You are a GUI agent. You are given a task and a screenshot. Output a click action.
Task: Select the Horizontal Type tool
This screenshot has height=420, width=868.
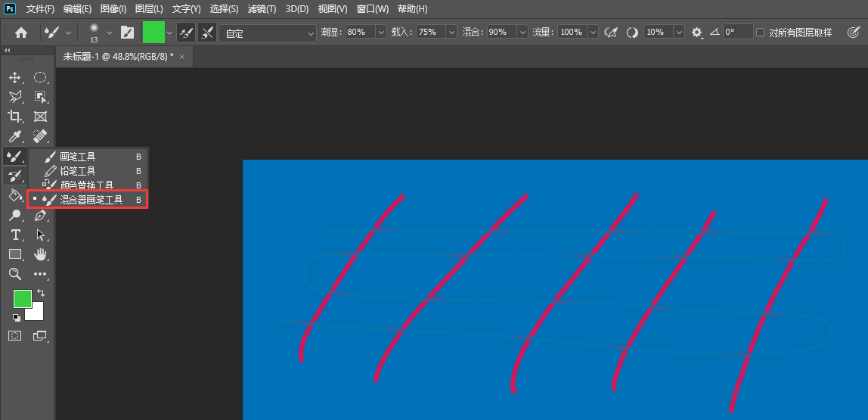coord(15,235)
